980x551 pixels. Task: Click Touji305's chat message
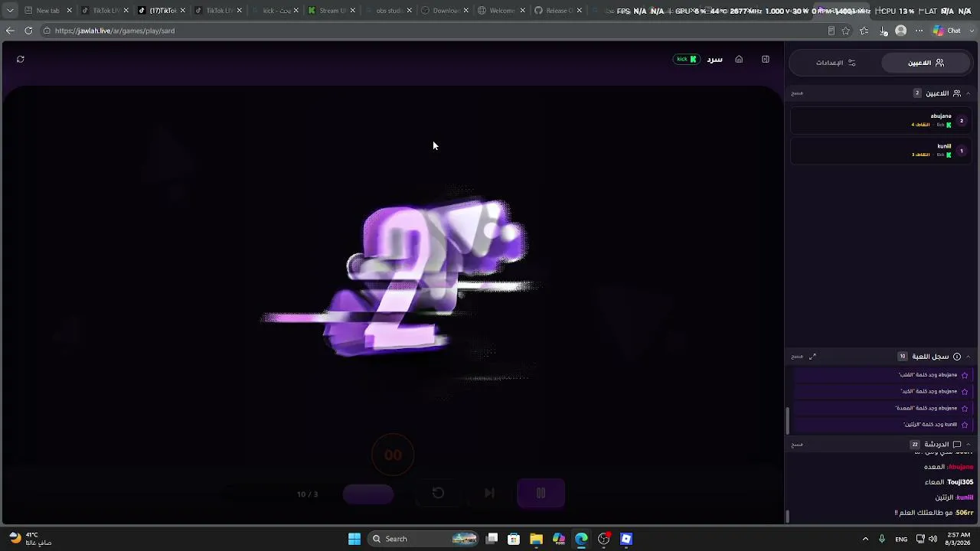point(949,482)
